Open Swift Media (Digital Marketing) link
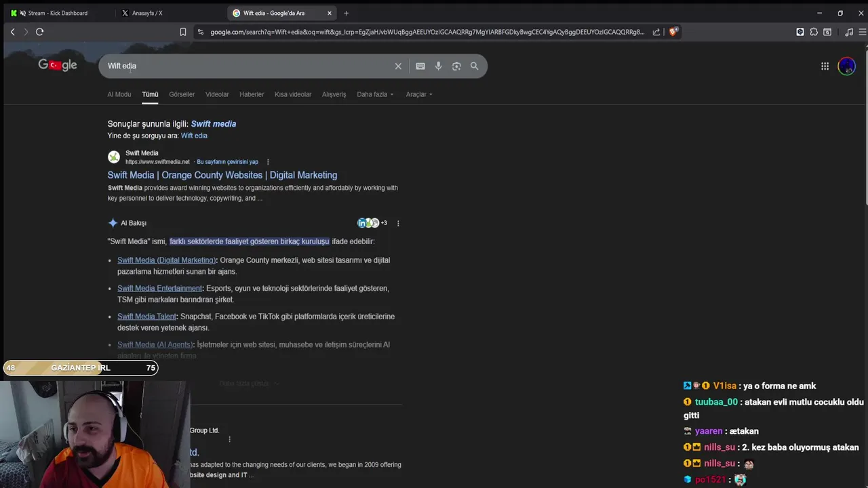 (167, 260)
